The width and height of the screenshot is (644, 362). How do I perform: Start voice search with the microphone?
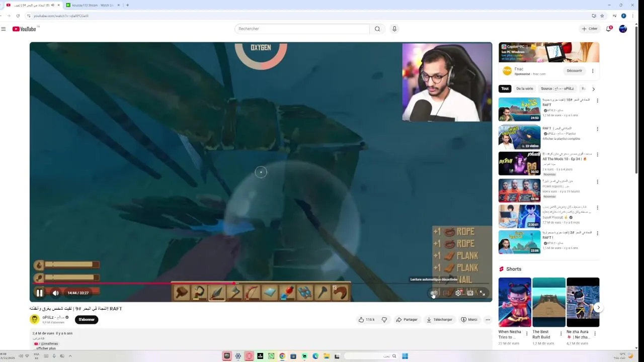(x=394, y=29)
